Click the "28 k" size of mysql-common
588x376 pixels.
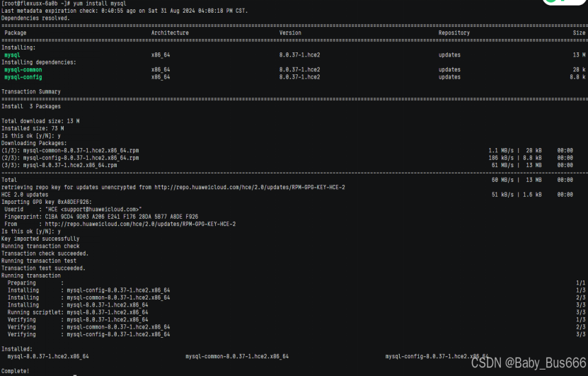579,69
